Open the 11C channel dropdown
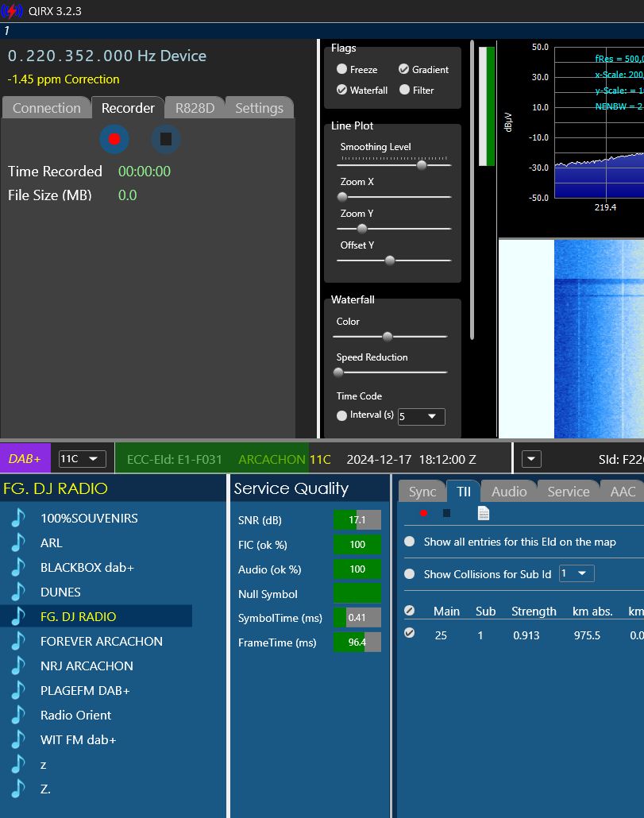Viewport: 644px width, 818px height. [x=83, y=459]
